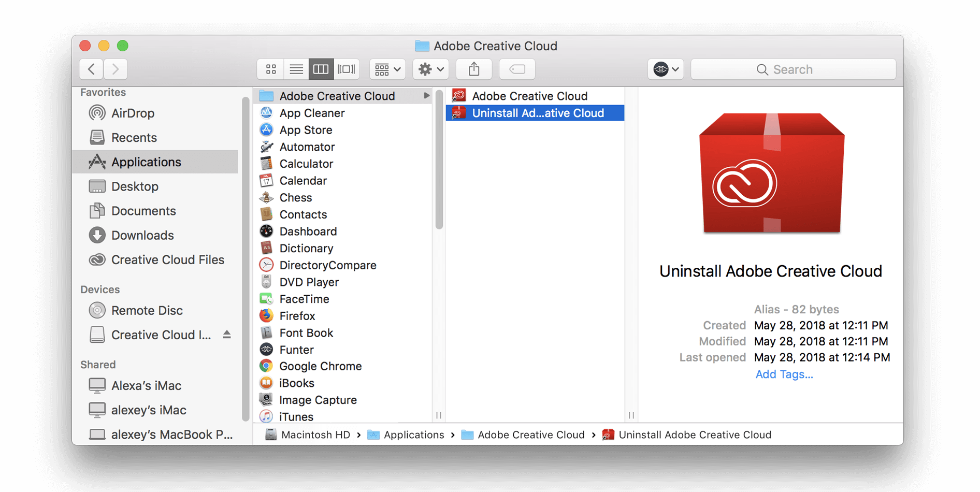Switch to list view

[x=296, y=69]
